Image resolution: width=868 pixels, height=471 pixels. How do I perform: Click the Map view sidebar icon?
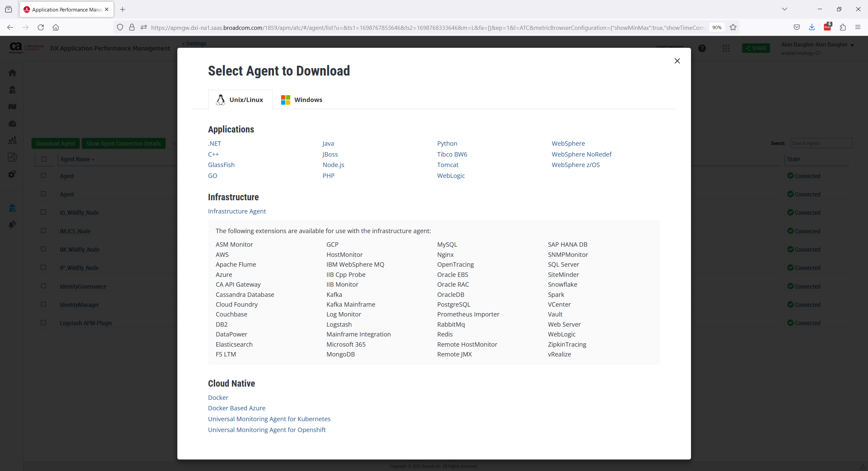[x=13, y=107]
